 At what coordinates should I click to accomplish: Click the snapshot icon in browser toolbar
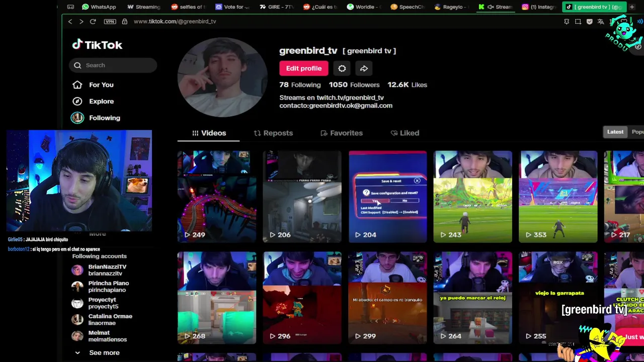point(578,22)
